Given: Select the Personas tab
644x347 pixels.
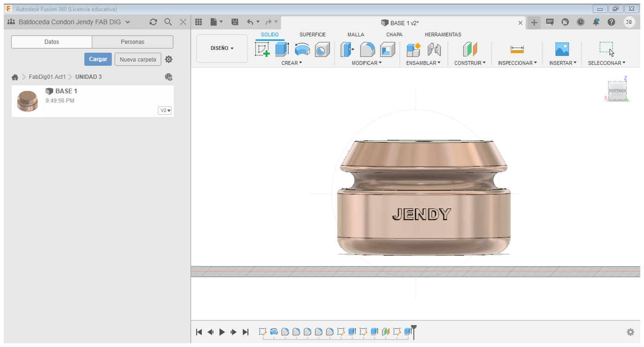Looking at the screenshot, I should [132, 42].
